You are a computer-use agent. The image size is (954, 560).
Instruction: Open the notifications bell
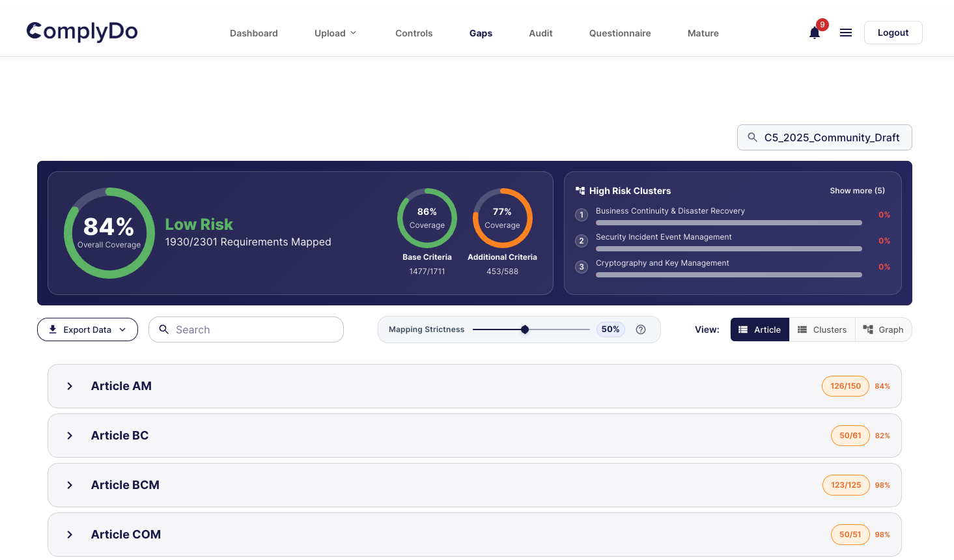(x=814, y=33)
